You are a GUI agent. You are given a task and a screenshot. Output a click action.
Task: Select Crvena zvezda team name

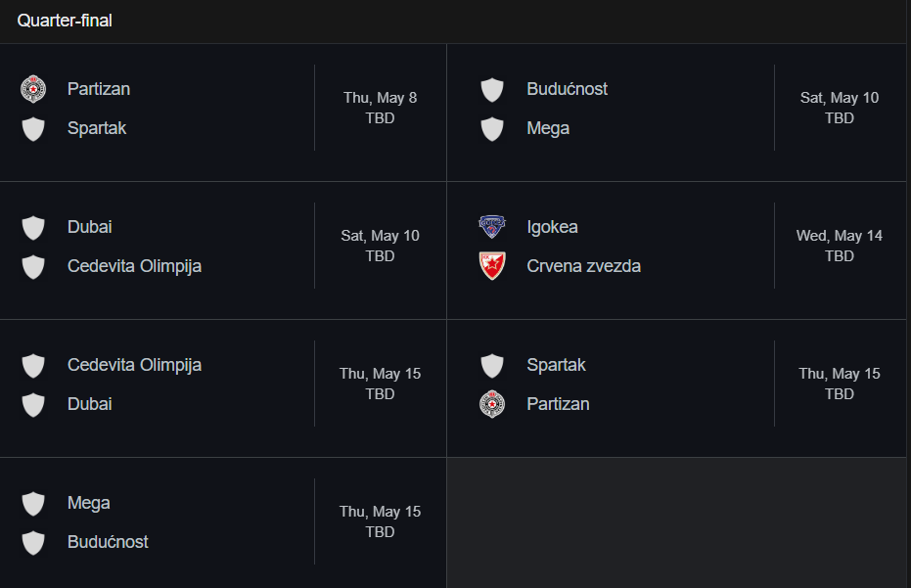pyautogui.click(x=583, y=266)
